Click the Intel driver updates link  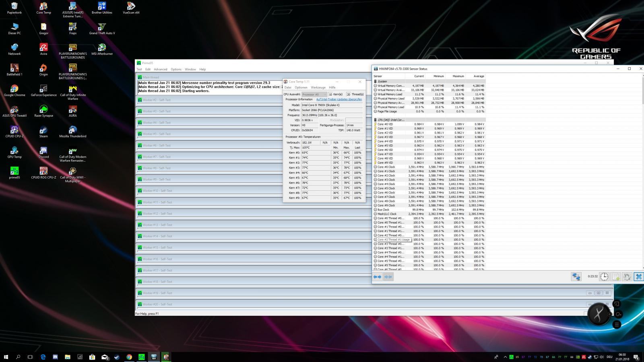(339, 99)
